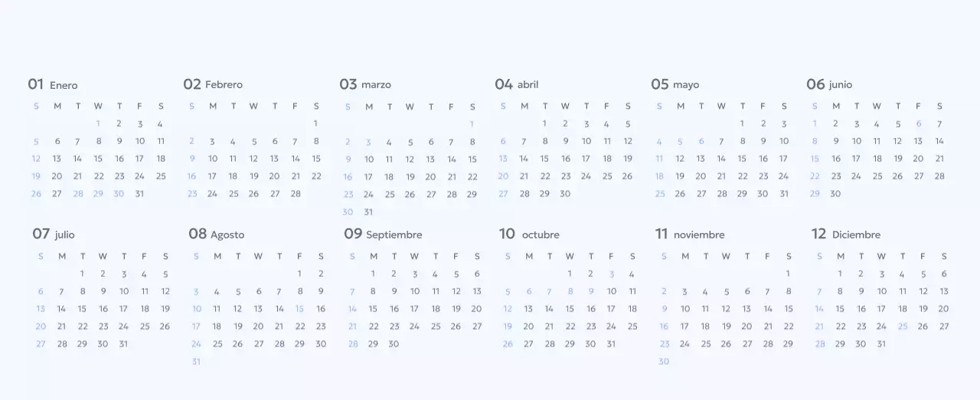Select day 9 in the Febrero calendar

[x=191, y=159]
